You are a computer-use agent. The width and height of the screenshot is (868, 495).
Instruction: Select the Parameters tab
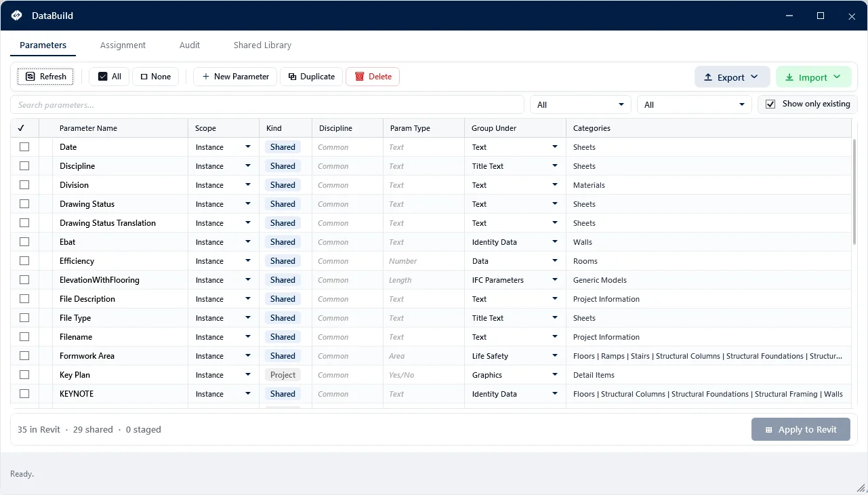pos(43,45)
